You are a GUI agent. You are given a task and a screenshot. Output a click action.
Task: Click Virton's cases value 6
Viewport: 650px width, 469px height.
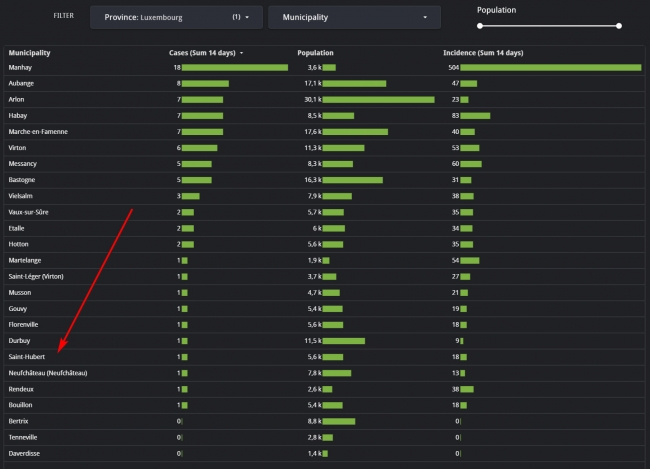tap(179, 148)
